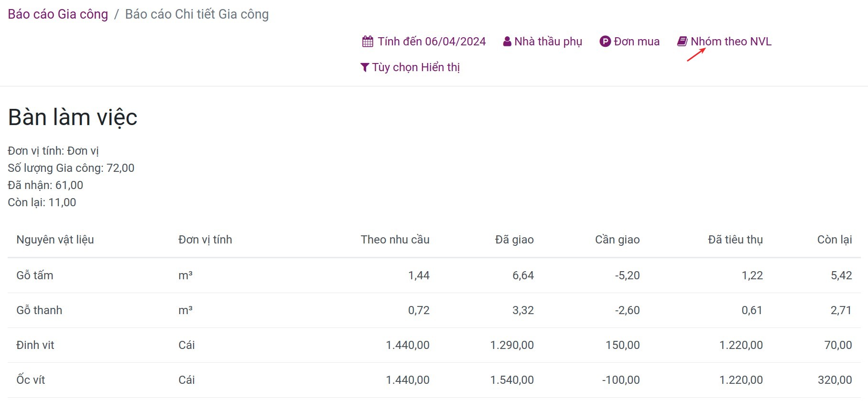Screen dimensions: 868x401
Task: Select the Gỗ thanh material row
Action: [x=39, y=310]
